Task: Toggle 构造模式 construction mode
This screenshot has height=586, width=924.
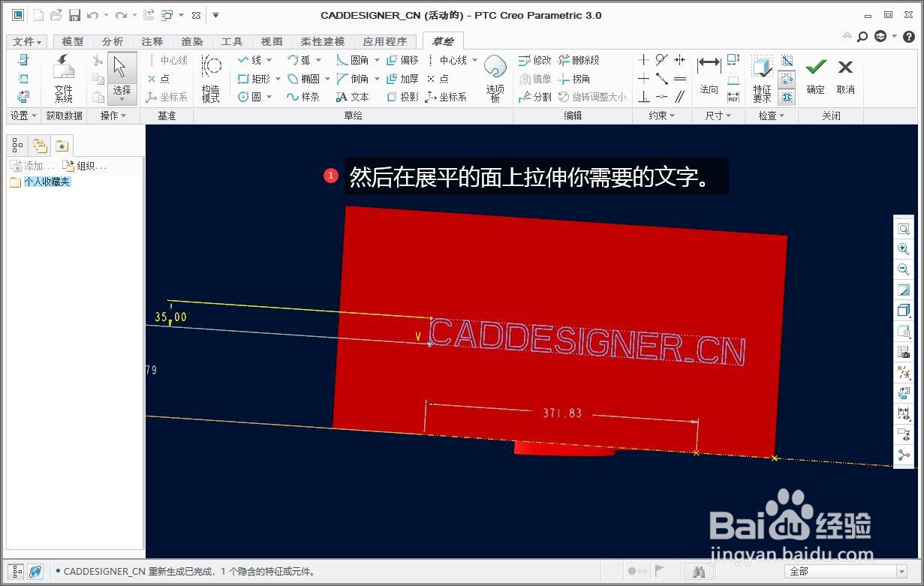Action: pos(211,78)
